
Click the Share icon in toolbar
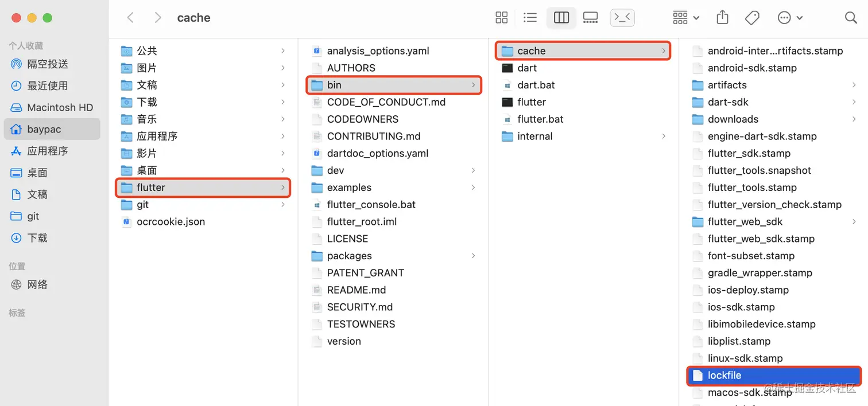point(722,18)
